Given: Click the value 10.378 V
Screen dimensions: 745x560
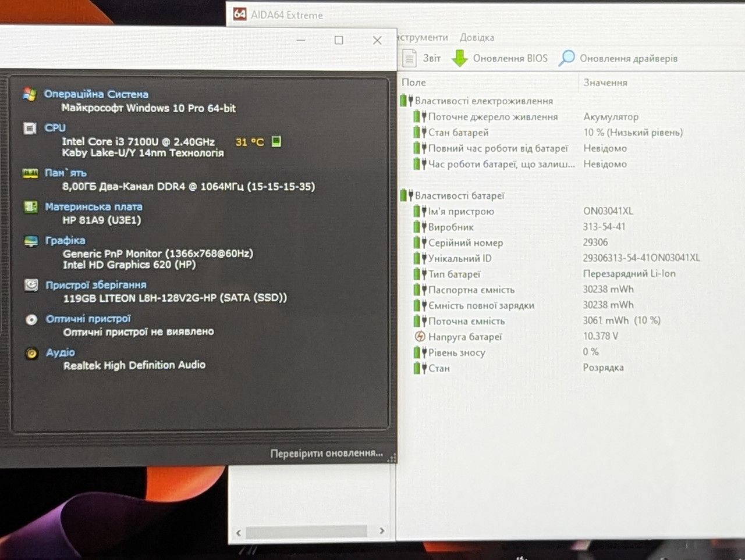Looking at the screenshot, I should (x=601, y=336).
